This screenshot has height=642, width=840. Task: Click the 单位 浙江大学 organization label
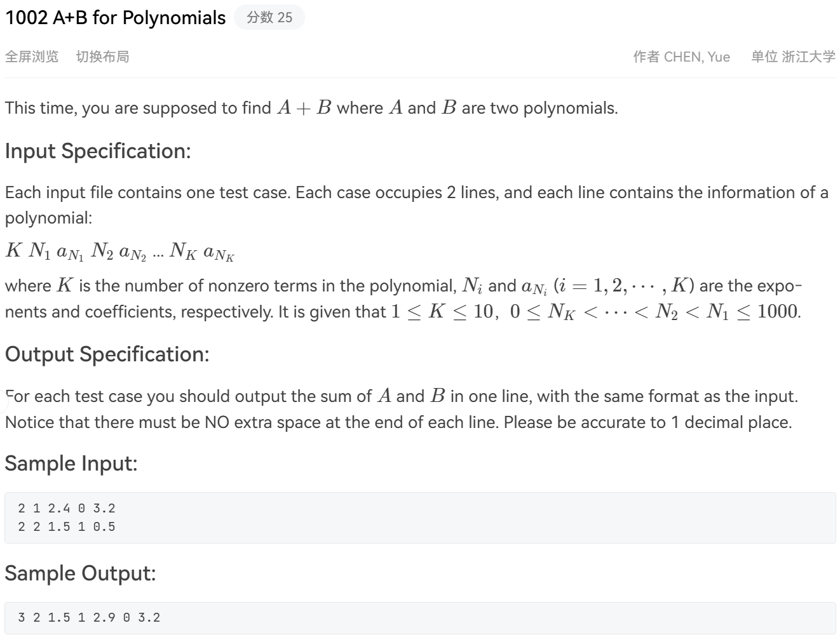click(x=793, y=57)
